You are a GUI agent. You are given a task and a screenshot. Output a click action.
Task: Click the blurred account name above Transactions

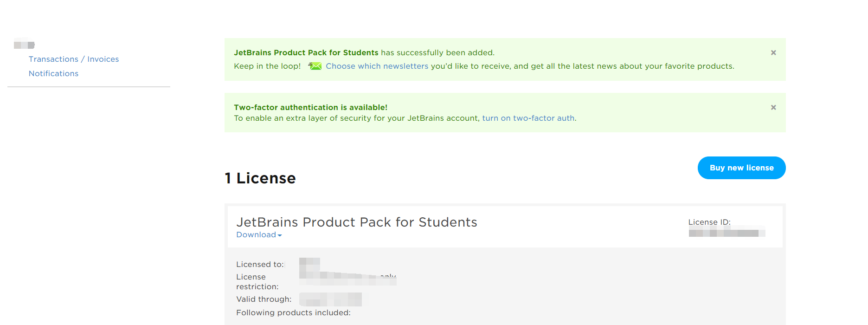(24, 45)
